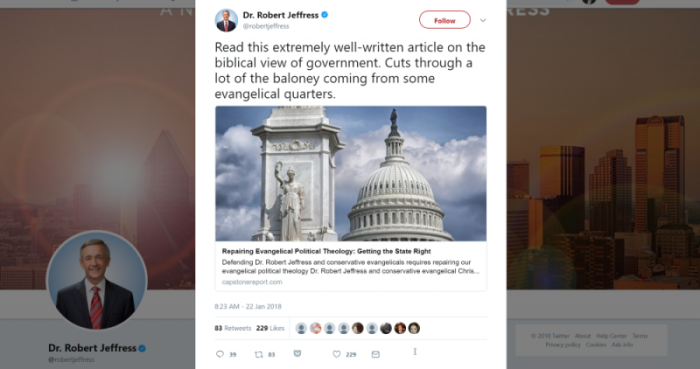
Task: Click the Capitol dome article image
Action: tap(351, 174)
